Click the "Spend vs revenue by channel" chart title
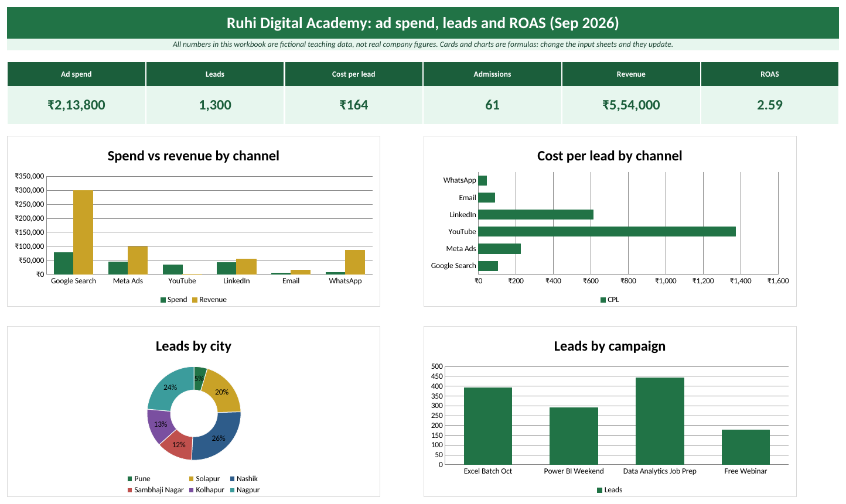 (193, 156)
